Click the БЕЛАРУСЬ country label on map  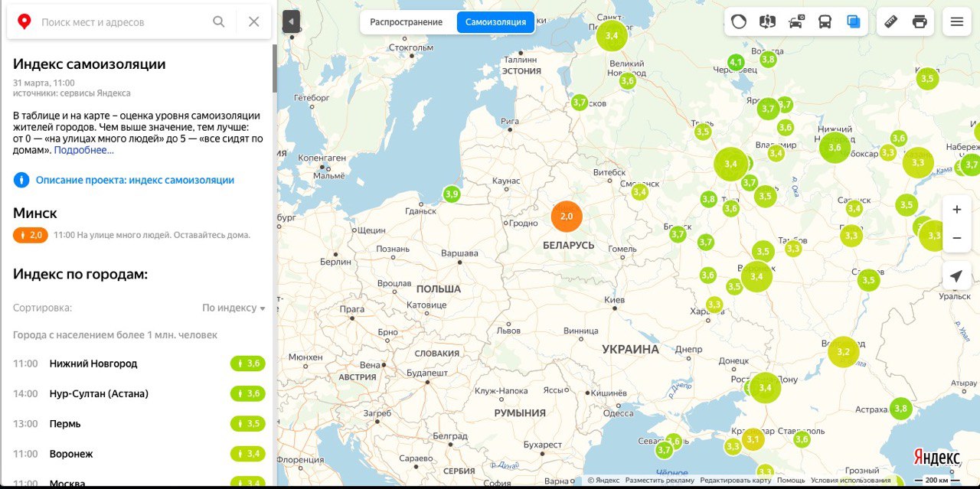click(x=569, y=246)
